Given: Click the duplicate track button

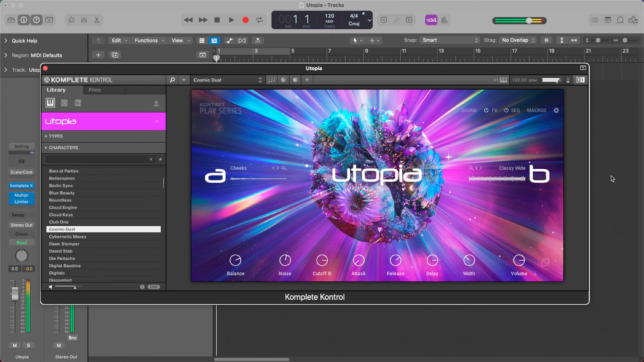Looking at the screenshot, I should pos(115,55).
